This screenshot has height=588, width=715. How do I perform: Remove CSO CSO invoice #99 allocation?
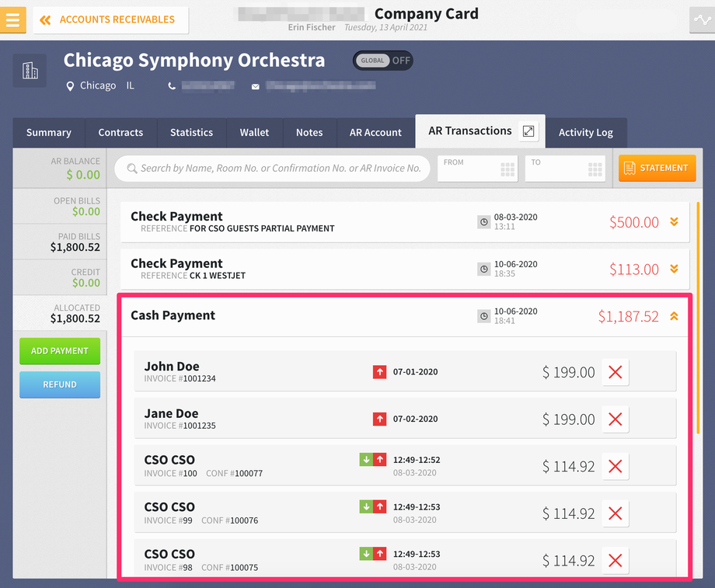click(x=616, y=513)
